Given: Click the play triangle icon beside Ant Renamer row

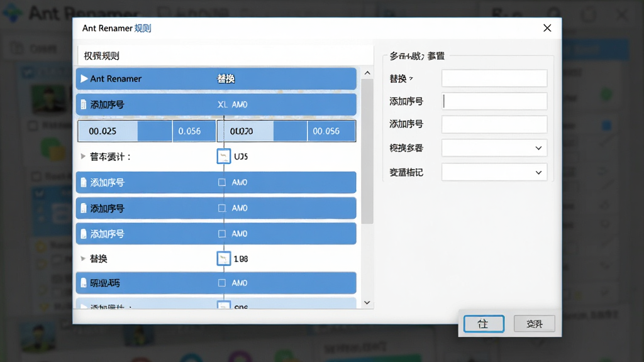Looking at the screenshot, I should (84, 79).
